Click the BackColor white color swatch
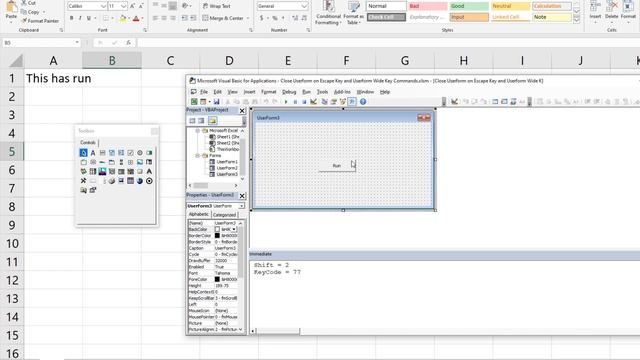The height and width of the screenshot is (360, 640). (217, 229)
